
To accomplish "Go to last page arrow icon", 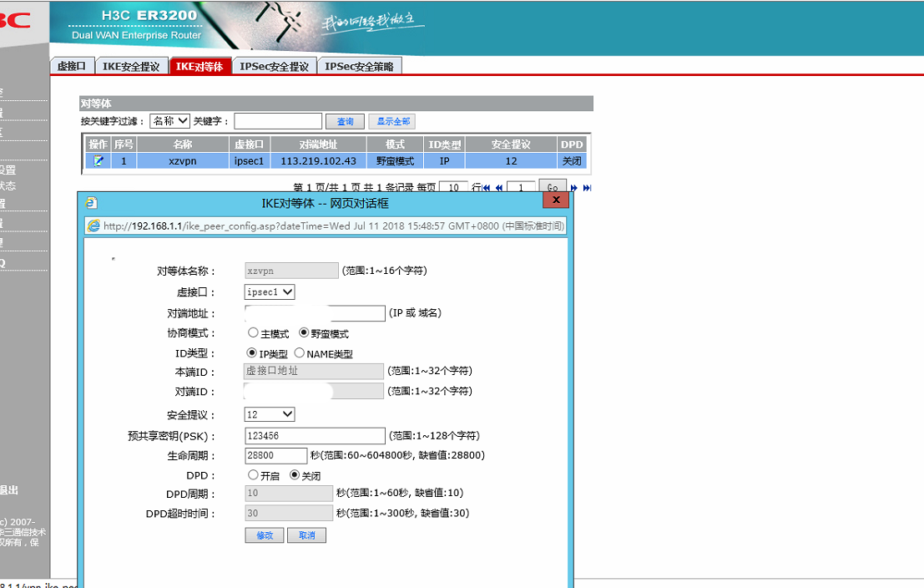I will 587,188.
